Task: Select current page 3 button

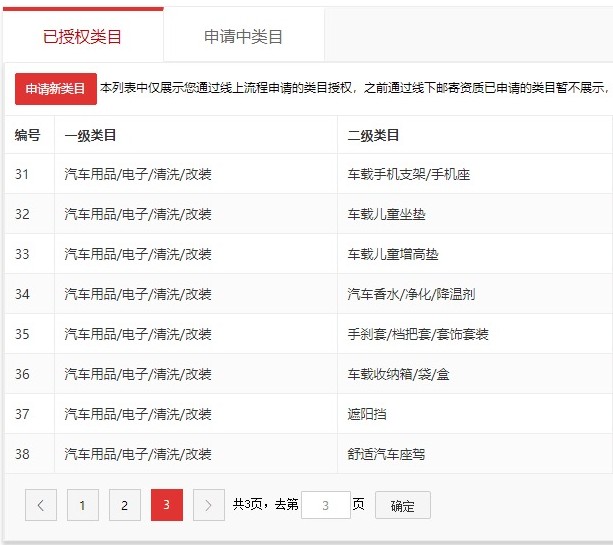Action: click(167, 505)
